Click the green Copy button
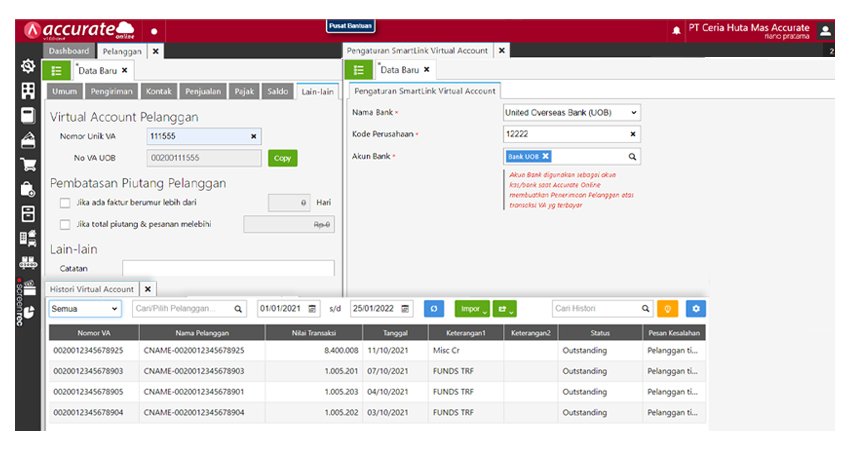Screen dimensions: 850x450 click(x=282, y=157)
